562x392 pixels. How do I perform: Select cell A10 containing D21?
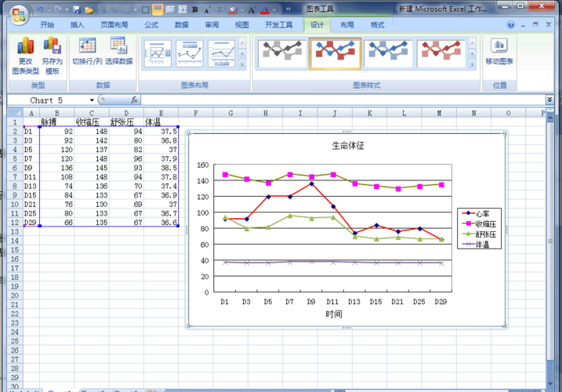(x=31, y=204)
